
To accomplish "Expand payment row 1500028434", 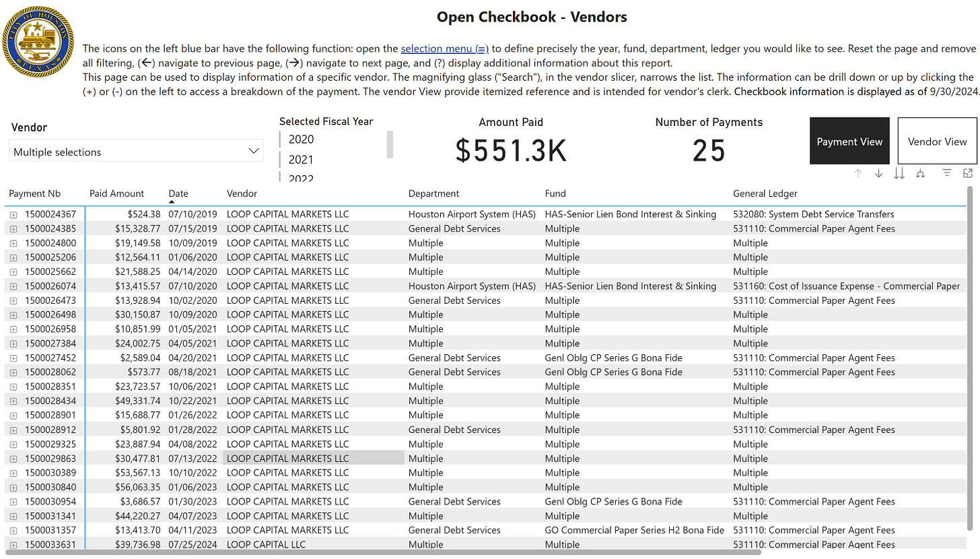I will pyautogui.click(x=13, y=401).
